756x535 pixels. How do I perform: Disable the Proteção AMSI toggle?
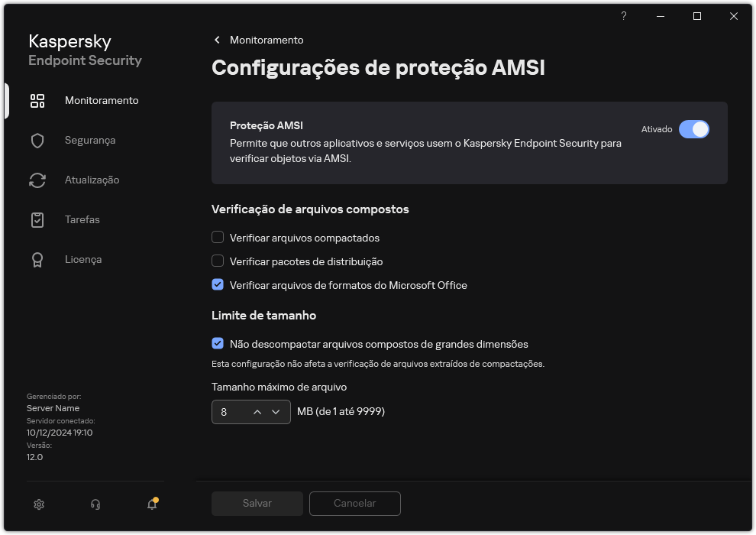(x=695, y=129)
